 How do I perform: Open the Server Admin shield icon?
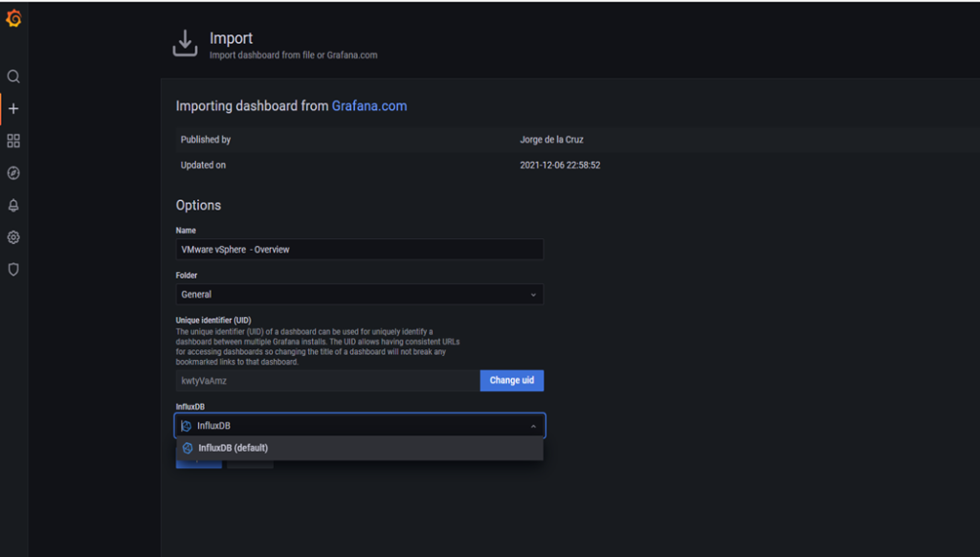13,270
